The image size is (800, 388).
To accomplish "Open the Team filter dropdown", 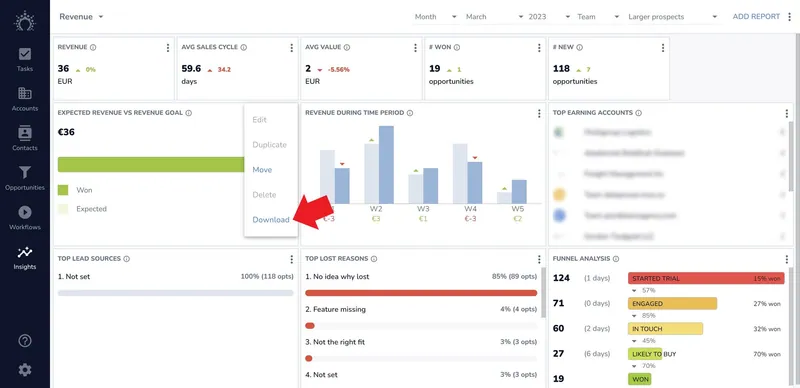I will [598, 17].
